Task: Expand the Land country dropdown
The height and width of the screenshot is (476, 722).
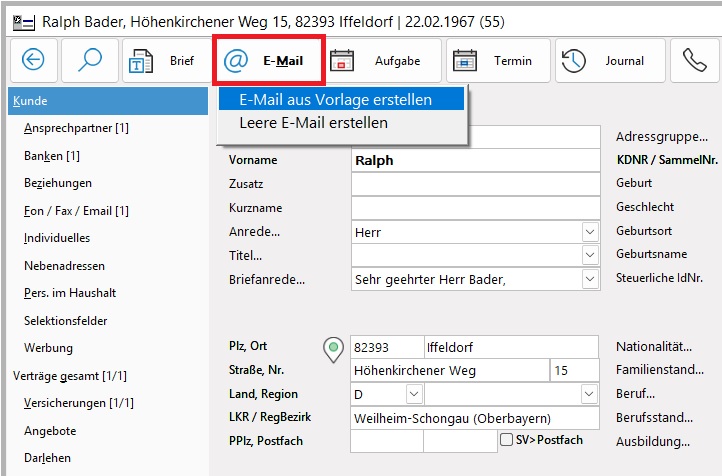Action: (x=413, y=395)
